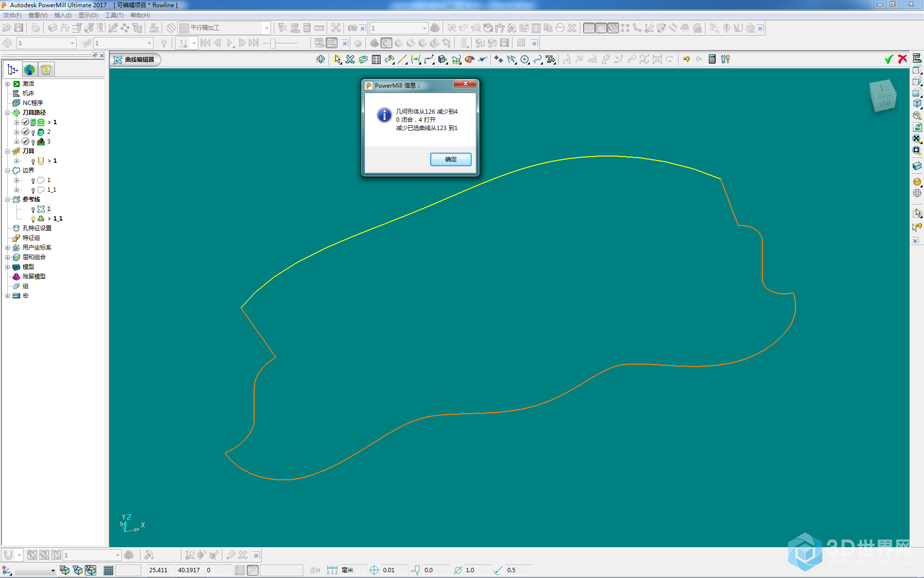924x578 pixels.
Task: Click the open project folder icon
Action: click(7, 28)
